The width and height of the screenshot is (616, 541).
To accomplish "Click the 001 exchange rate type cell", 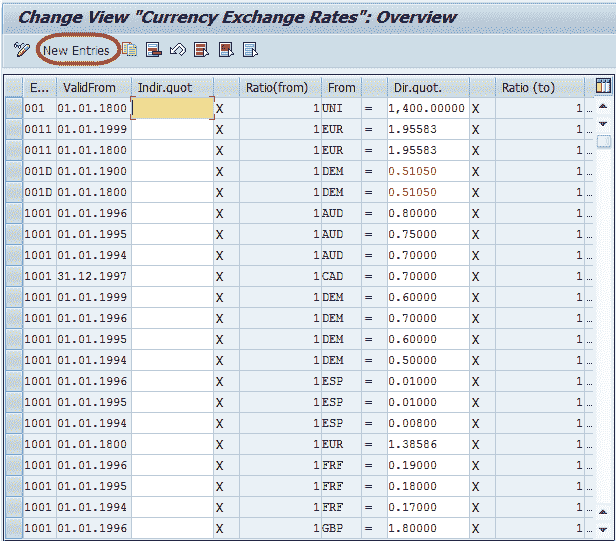I will point(40,108).
